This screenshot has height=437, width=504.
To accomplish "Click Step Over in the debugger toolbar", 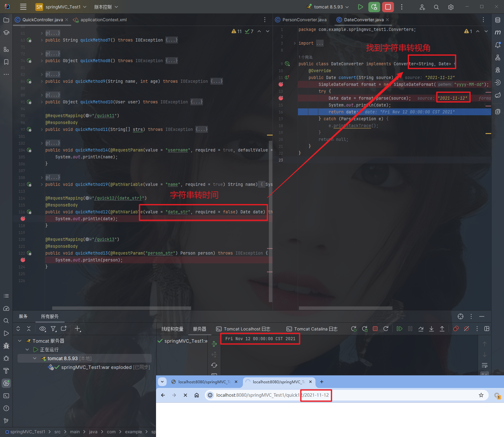I will [x=421, y=329].
